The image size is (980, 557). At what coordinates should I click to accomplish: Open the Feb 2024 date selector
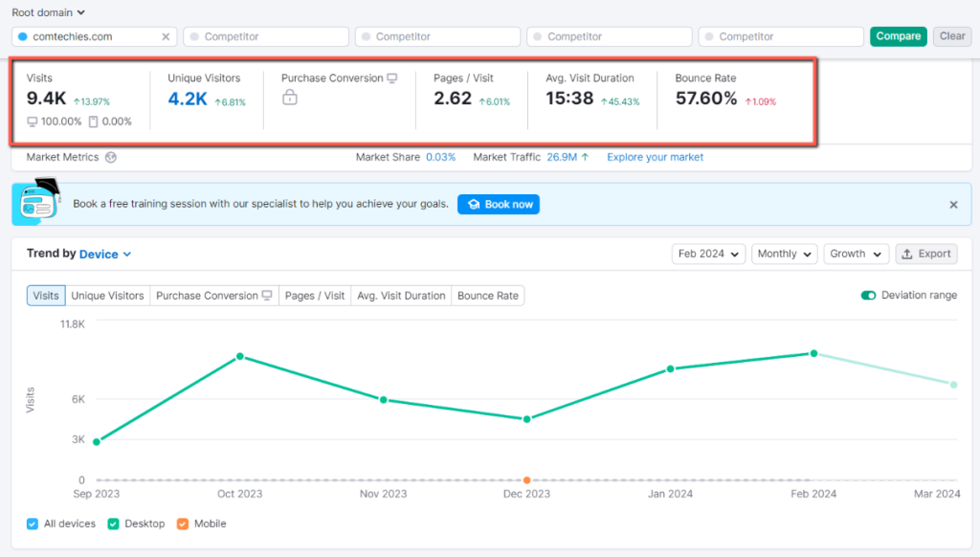[x=708, y=254]
